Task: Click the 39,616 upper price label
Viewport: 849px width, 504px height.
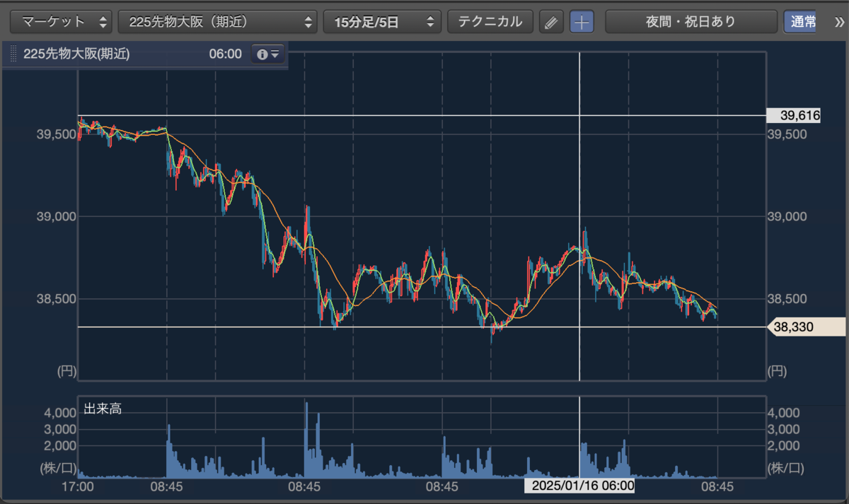Action: click(794, 115)
